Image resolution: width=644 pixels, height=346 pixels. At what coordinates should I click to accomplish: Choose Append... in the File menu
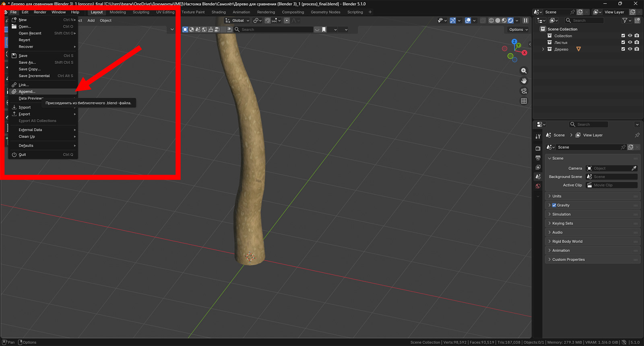pyautogui.click(x=27, y=92)
